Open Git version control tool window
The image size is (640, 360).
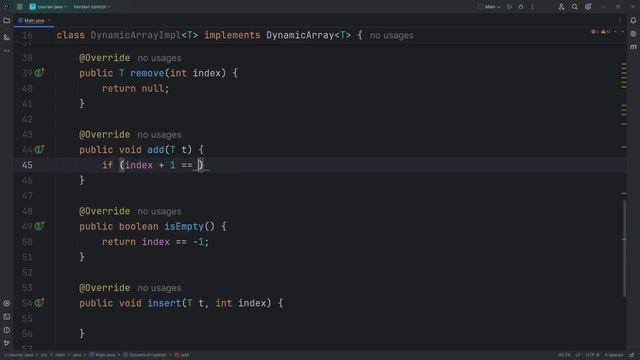point(7,343)
